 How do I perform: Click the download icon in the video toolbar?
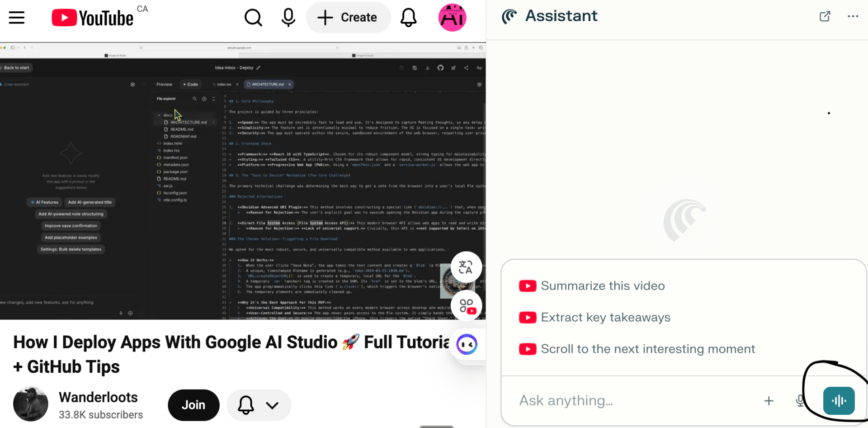coord(427,68)
